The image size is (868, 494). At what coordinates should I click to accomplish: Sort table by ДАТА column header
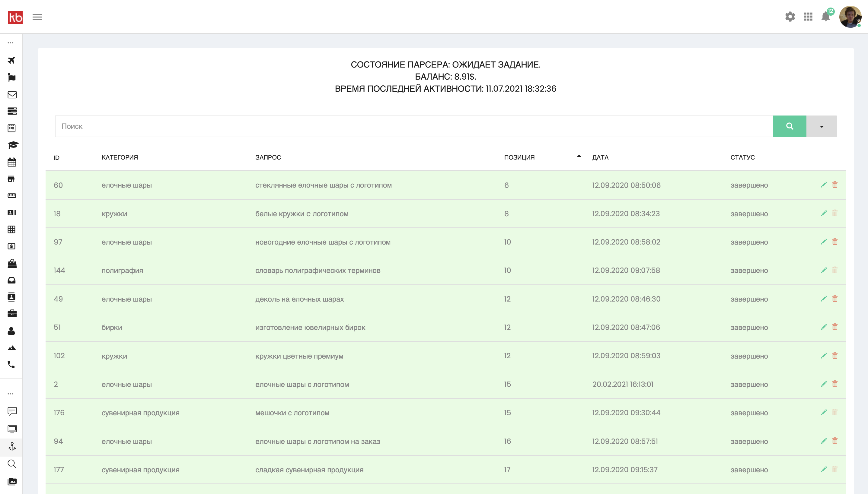pyautogui.click(x=600, y=157)
